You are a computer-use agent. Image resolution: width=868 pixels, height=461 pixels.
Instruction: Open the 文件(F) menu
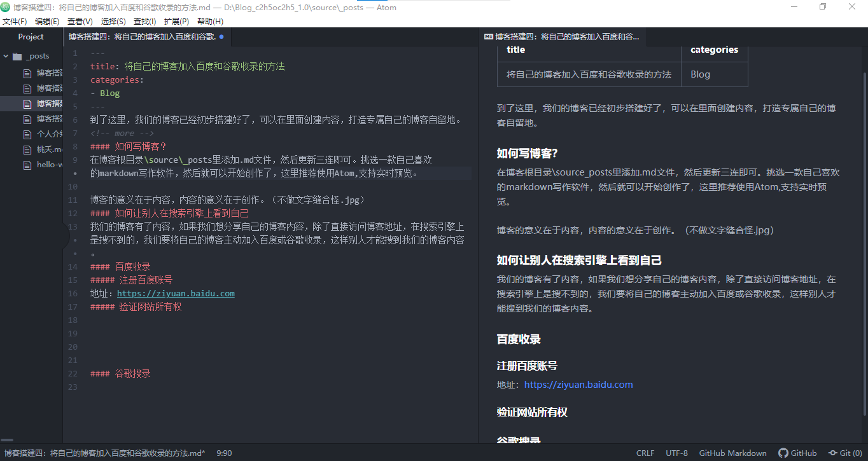[x=15, y=22]
